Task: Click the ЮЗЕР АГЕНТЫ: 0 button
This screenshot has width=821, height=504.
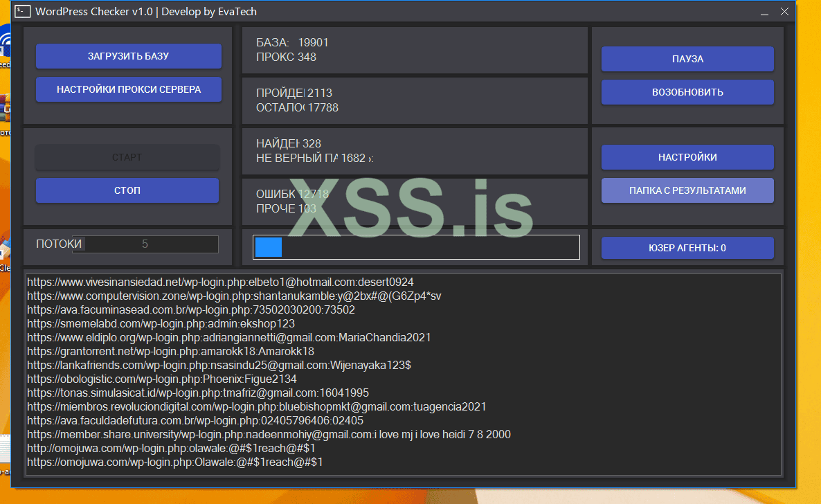Action: 687,248
